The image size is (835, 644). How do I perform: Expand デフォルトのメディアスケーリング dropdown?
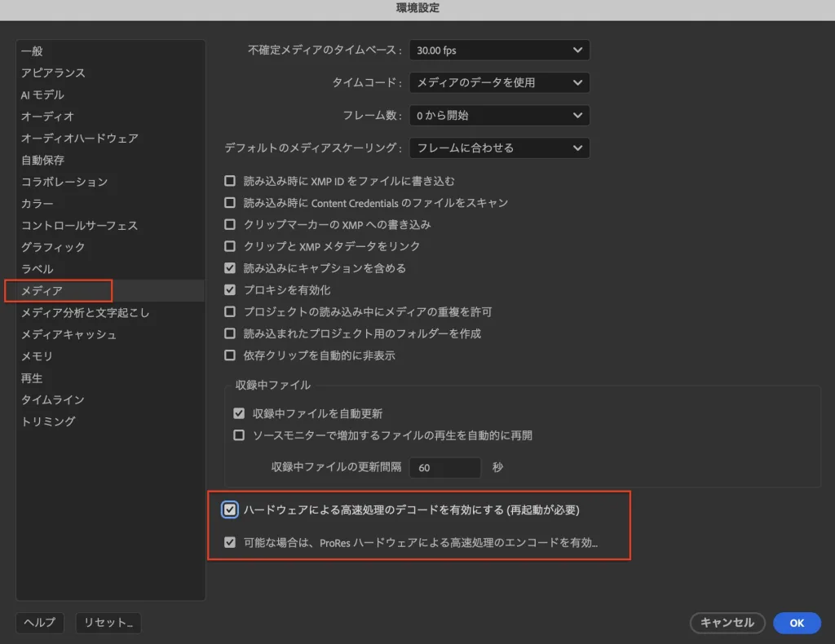499,148
